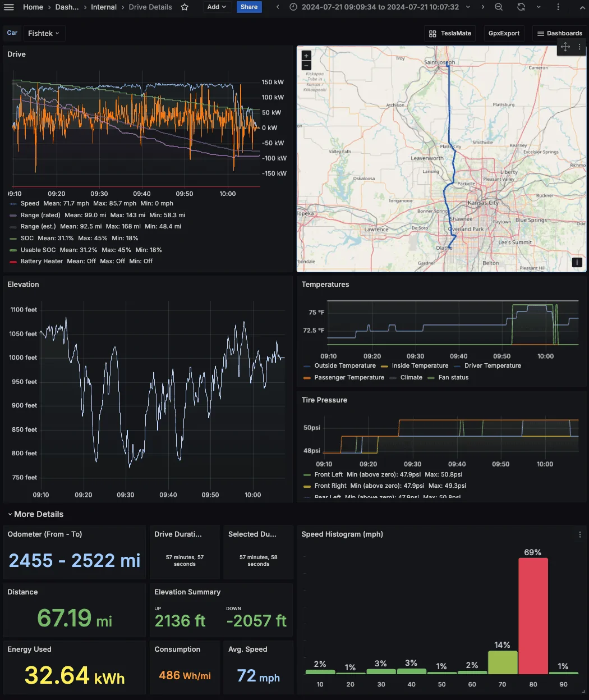Screen dimensions: 589x700
Task: Open top bar kebab menu
Action: [558, 7]
